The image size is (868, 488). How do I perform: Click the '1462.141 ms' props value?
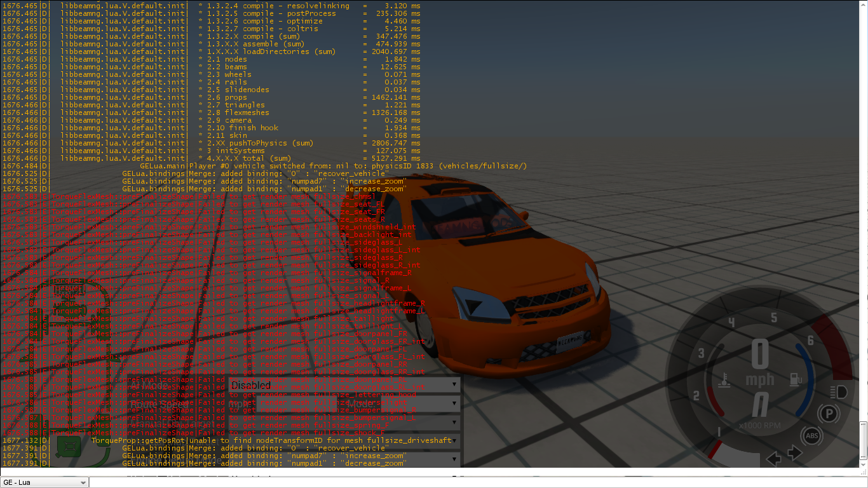coord(395,97)
